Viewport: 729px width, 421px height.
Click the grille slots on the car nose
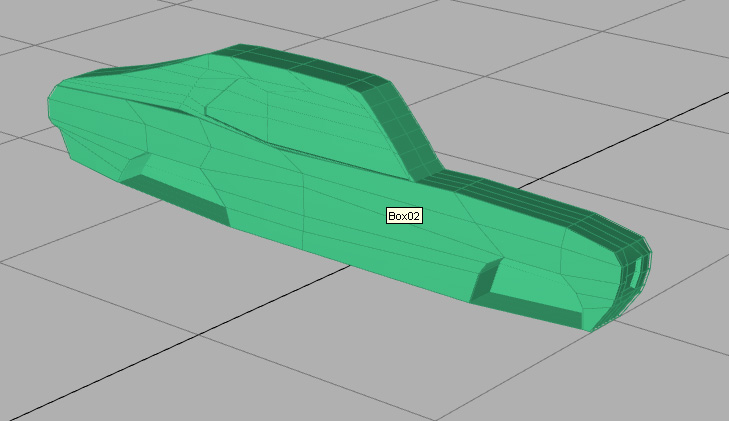(636, 270)
